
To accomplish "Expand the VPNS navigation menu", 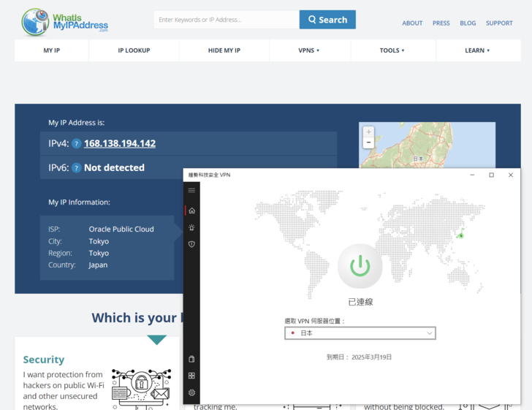I will tap(309, 50).
